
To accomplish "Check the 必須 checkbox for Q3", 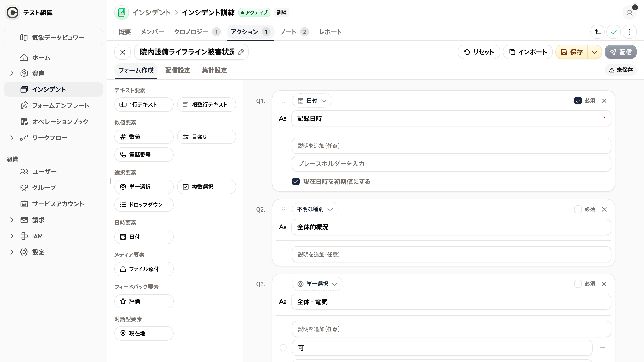I will (578, 284).
